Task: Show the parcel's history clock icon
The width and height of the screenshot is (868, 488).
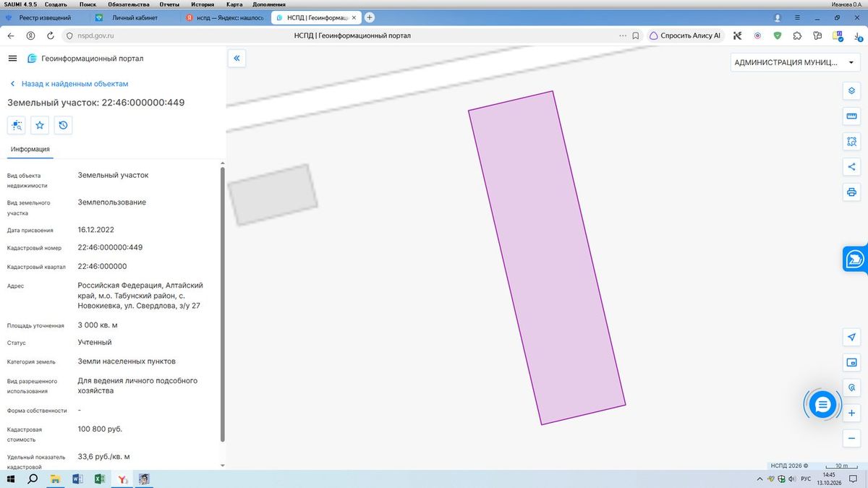Action: pos(64,125)
